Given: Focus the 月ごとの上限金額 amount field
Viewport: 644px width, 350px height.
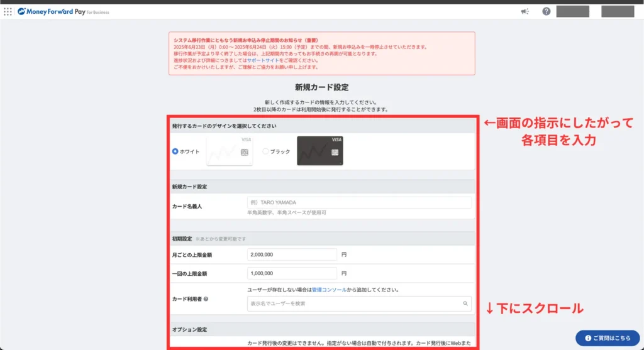Looking at the screenshot, I should (292, 255).
